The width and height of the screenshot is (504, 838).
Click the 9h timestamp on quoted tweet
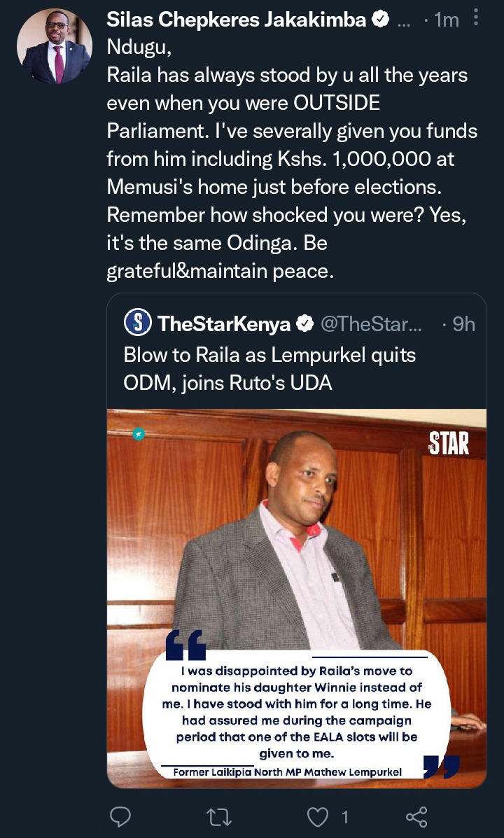click(463, 323)
